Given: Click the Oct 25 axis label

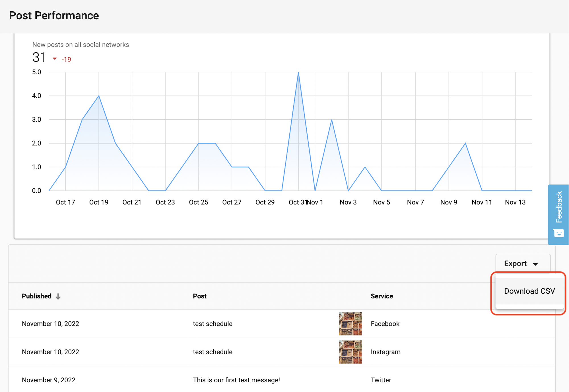Looking at the screenshot, I should pyautogui.click(x=199, y=202).
